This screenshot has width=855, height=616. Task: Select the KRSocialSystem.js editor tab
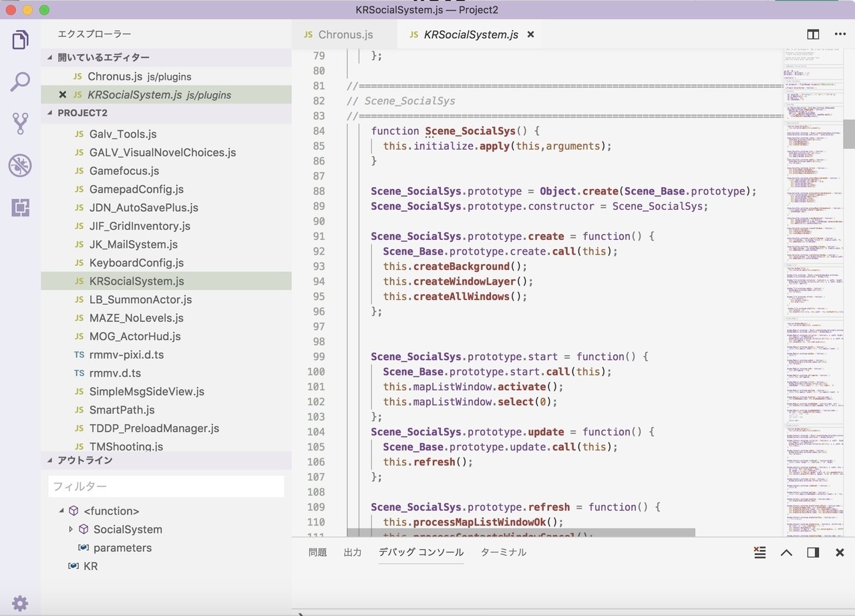(471, 34)
